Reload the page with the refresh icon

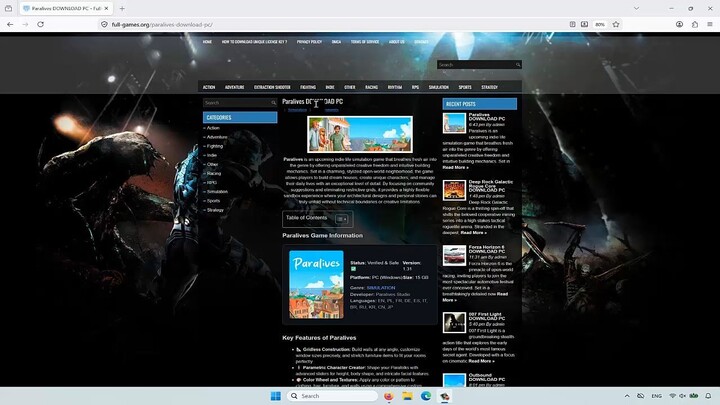click(40, 24)
